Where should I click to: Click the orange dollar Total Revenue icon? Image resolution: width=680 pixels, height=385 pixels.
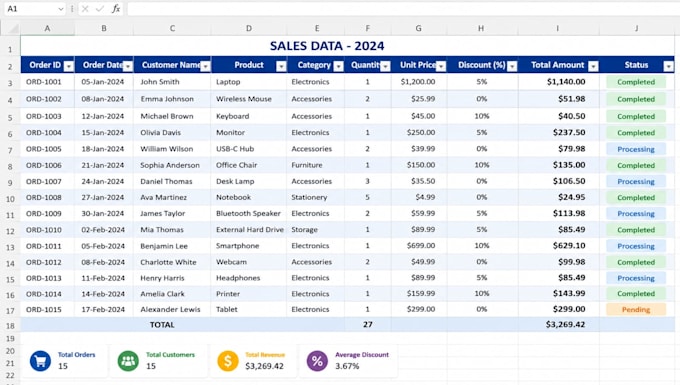[228, 361]
